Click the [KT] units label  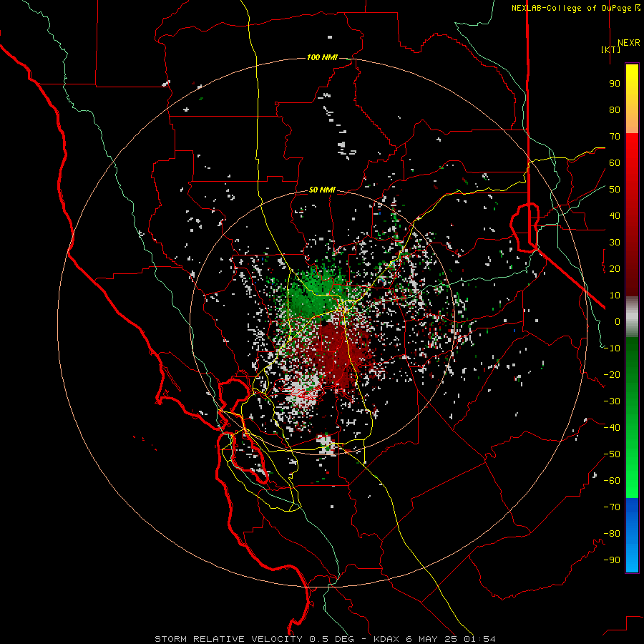tap(611, 49)
